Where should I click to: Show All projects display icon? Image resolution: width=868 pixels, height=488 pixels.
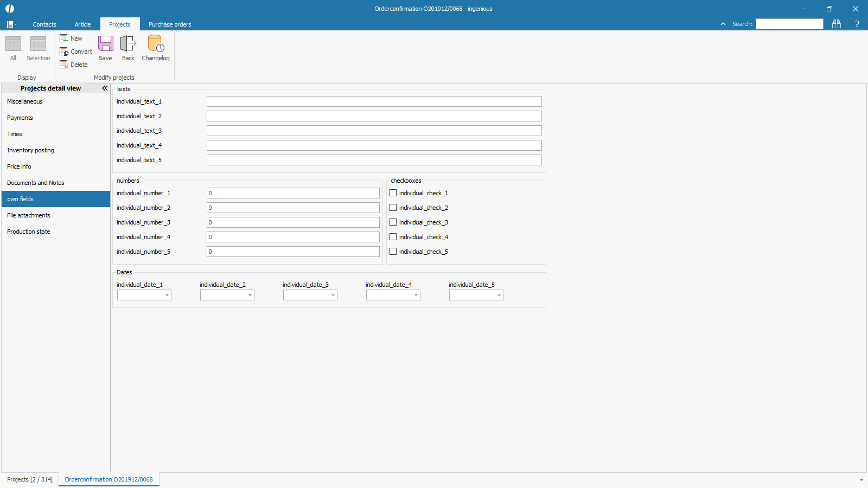[13, 44]
